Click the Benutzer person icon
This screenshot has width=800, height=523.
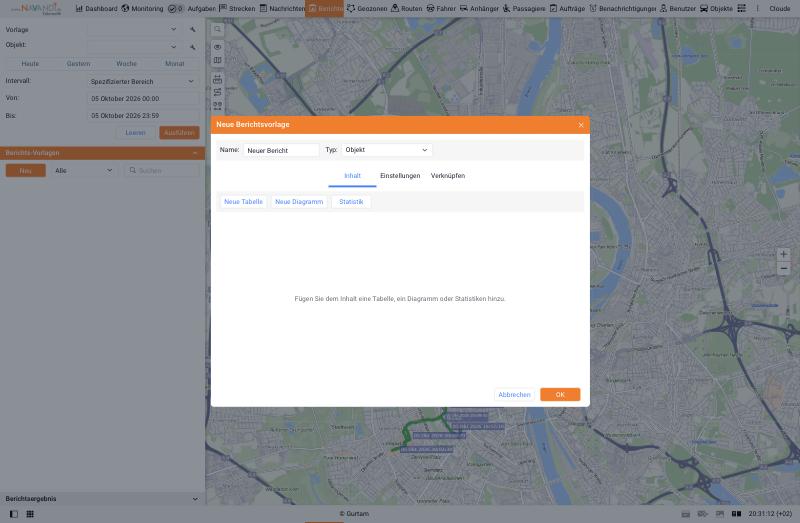click(x=663, y=9)
